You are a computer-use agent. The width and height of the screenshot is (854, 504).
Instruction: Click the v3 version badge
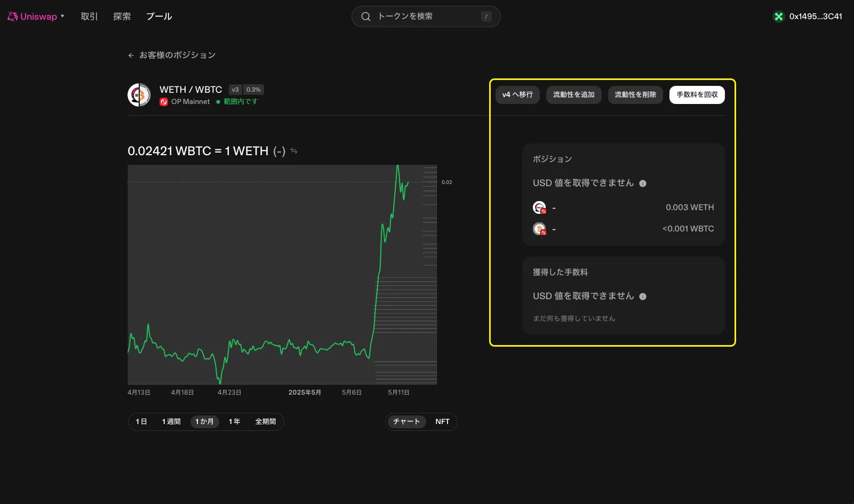tap(235, 90)
